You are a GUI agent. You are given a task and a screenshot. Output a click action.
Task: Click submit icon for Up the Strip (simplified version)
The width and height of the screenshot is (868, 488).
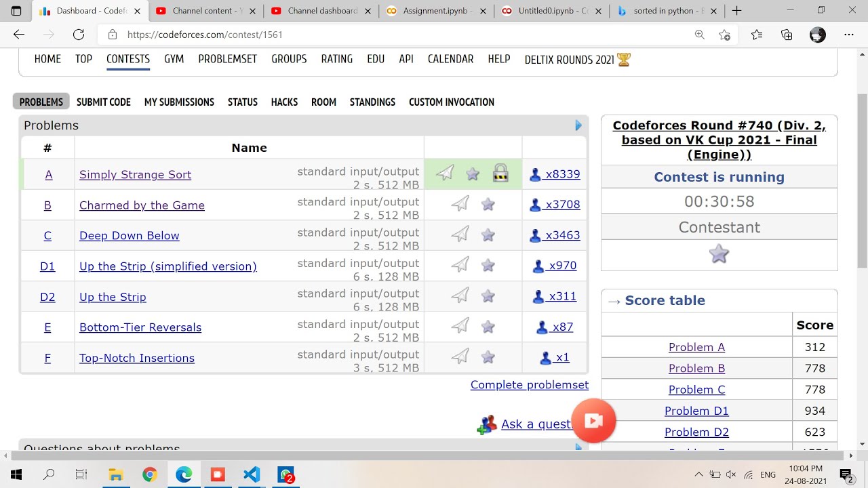pyautogui.click(x=460, y=265)
